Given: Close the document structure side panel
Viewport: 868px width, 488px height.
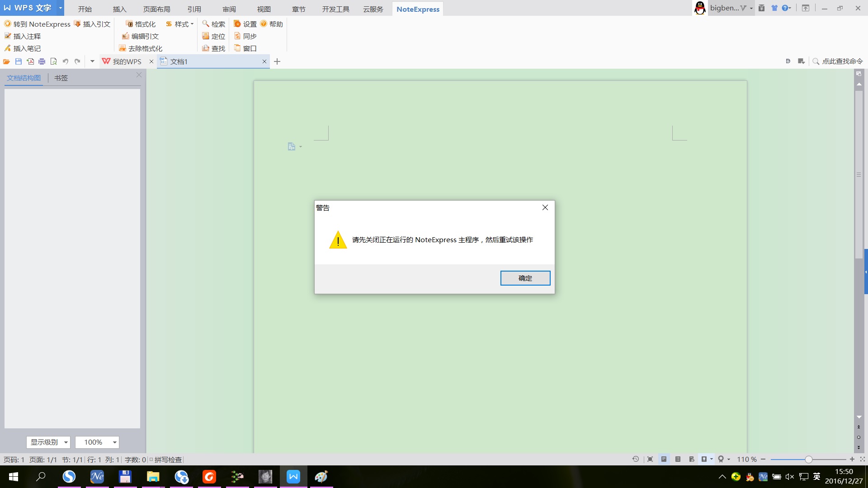Looking at the screenshot, I should (x=139, y=75).
